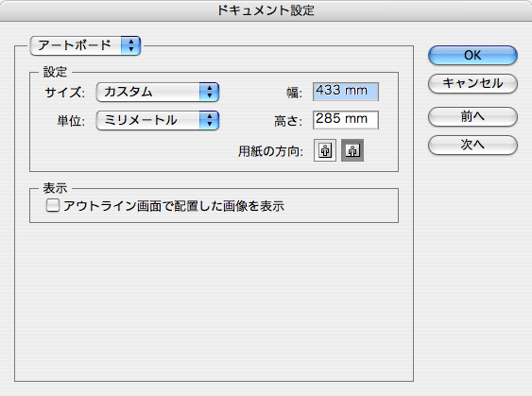The height and width of the screenshot is (396, 532).
Task: Click the 用紙の方向: label
Action: [270, 151]
